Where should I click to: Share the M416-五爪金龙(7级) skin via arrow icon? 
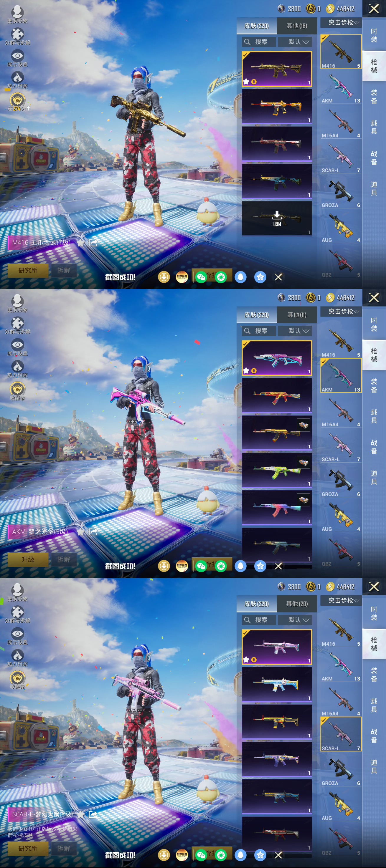click(x=93, y=243)
